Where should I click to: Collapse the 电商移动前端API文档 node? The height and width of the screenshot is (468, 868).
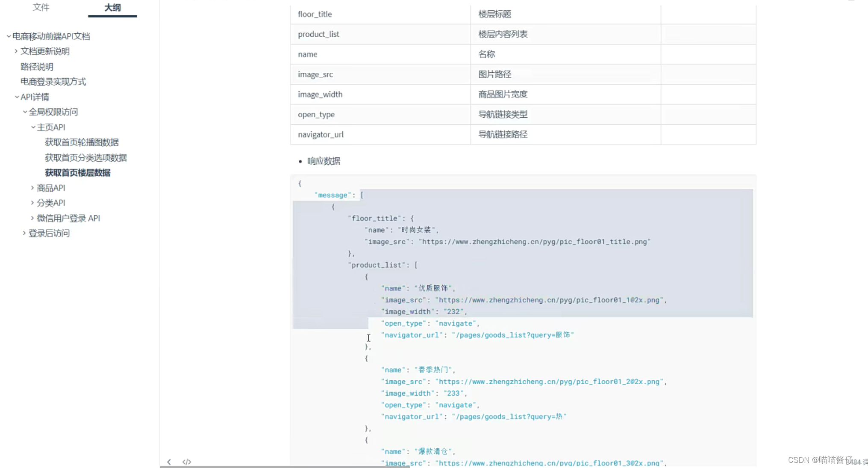(9, 36)
